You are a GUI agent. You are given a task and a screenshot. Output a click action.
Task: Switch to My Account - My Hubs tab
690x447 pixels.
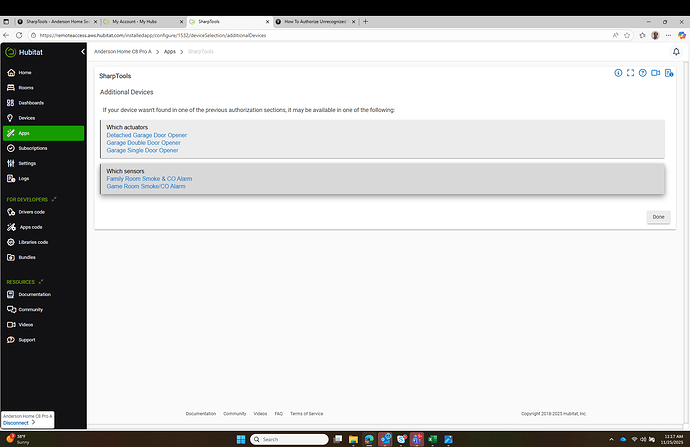[x=143, y=22]
